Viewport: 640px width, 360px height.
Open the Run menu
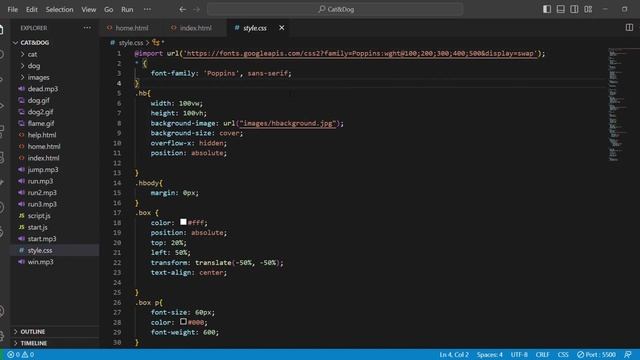coord(127,9)
